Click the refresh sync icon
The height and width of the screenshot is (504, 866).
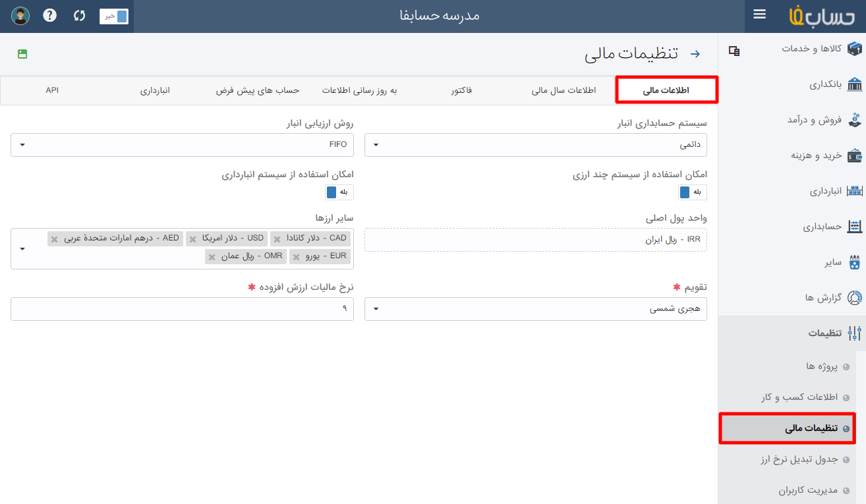click(x=80, y=15)
